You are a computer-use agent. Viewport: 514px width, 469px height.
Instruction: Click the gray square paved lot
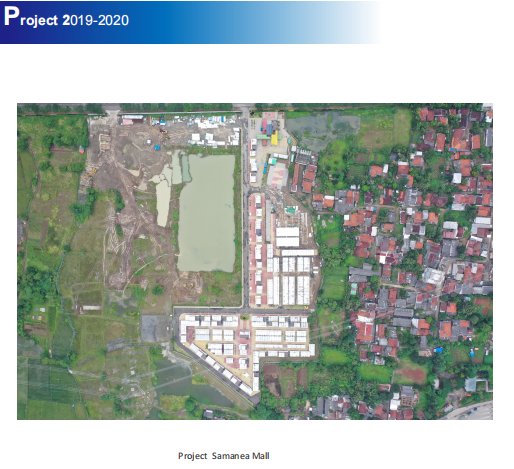156,328
